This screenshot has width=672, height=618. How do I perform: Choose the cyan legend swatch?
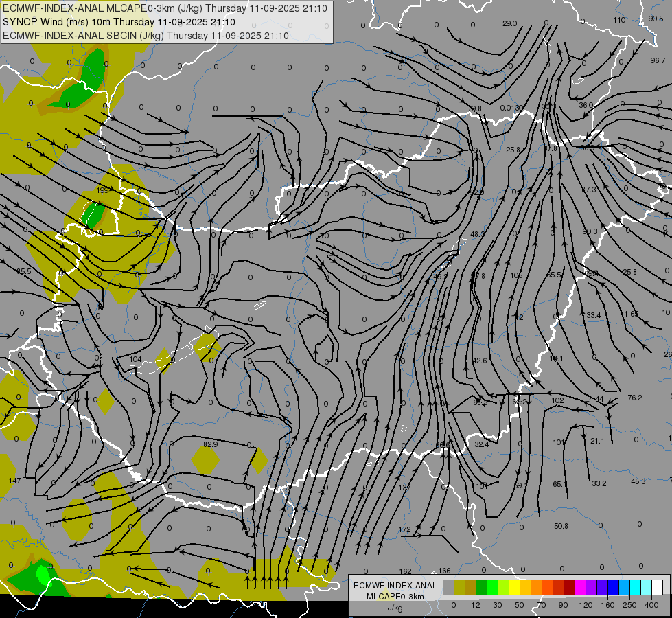tap(636, 587)
